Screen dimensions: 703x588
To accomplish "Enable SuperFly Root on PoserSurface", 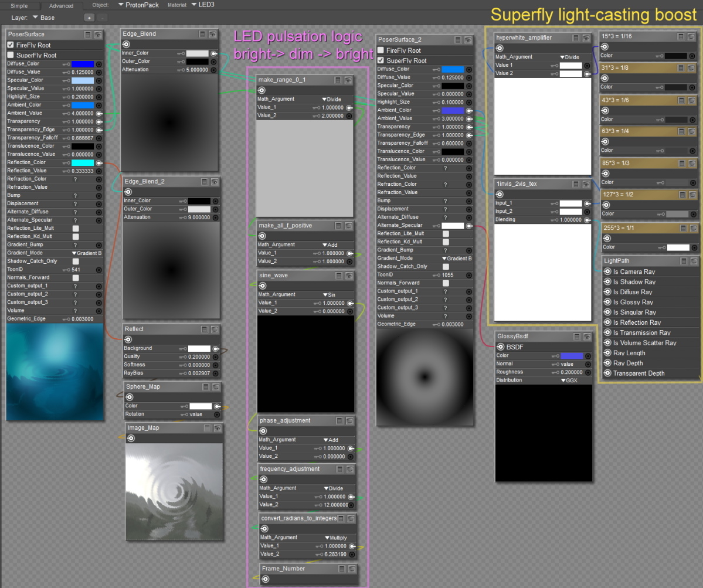I will (x=11, y=55).
